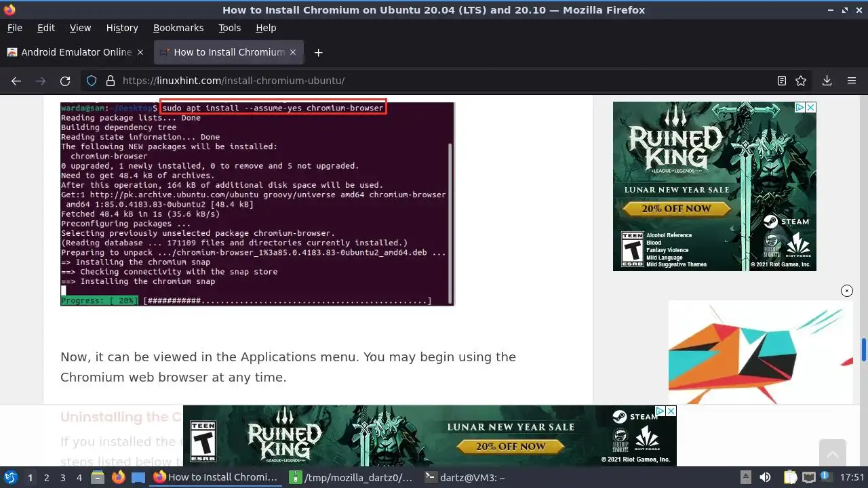868x488 pixels.
Task: Open the File menu
Action: [14, 28]
